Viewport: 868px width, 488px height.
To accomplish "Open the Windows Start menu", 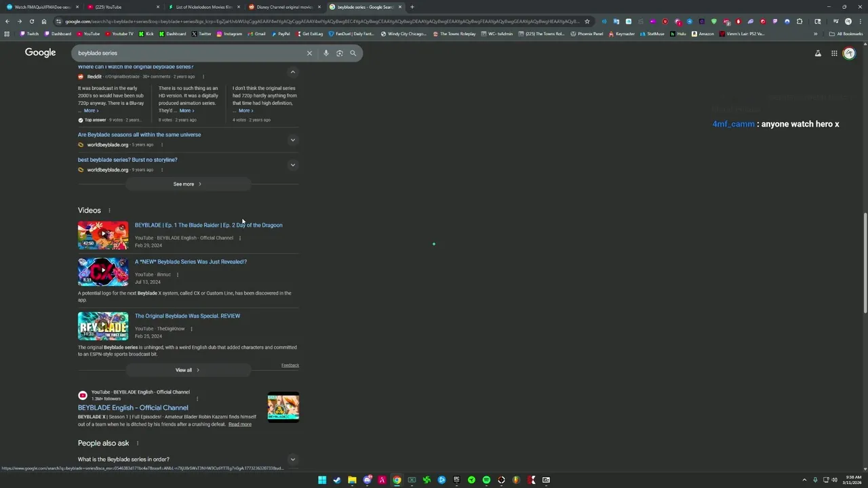I will point(322,480).
